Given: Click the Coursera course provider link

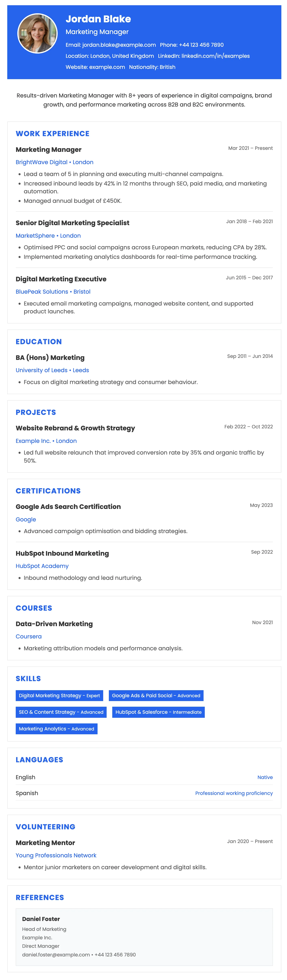Looking at the screenshot, I should pyautogui.click(x=29, y=636).
